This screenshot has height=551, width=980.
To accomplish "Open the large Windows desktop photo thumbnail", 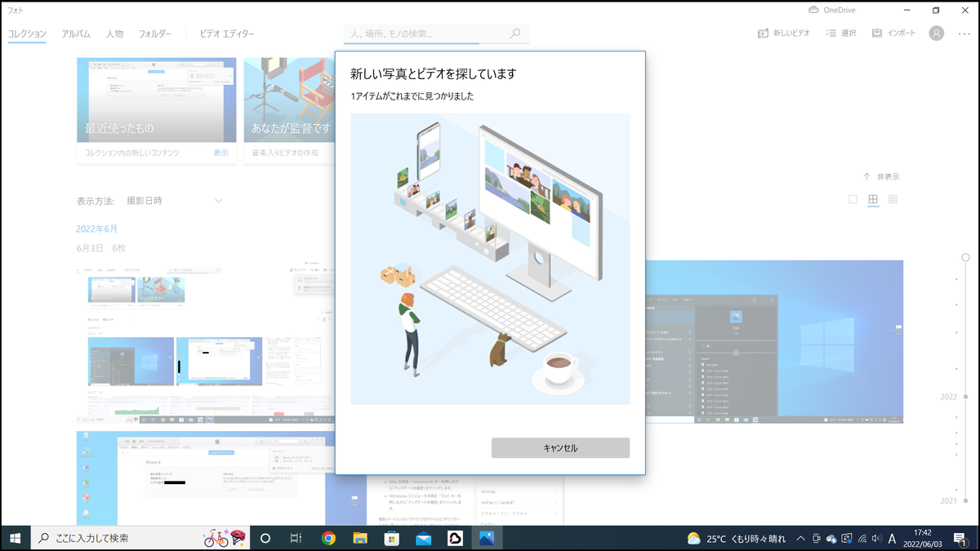I will pyautogui.click(x=774, y=341).
